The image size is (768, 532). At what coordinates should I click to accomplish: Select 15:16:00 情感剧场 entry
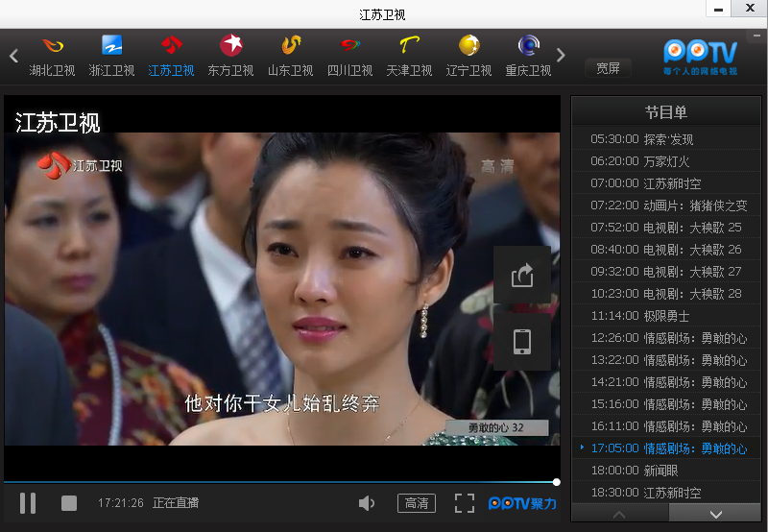click(x=666, y=404)
